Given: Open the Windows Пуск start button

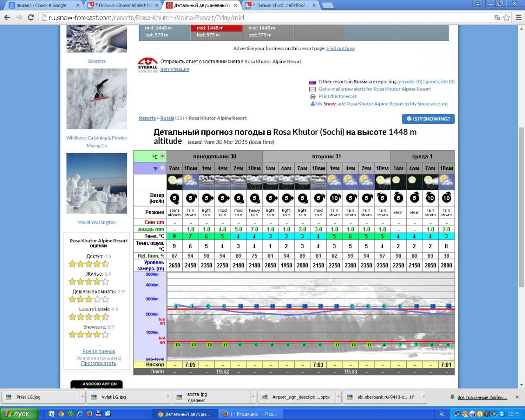Looking at the screenshot, I should point(19,414).
